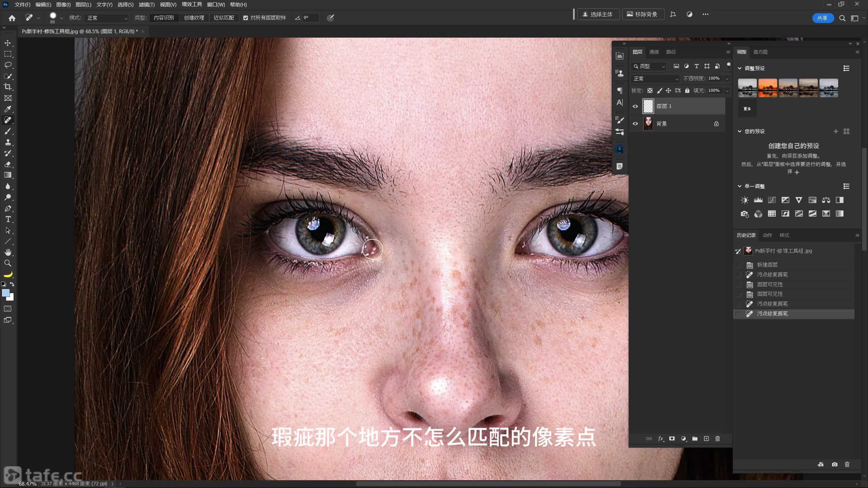Hide 图层 1 using its eye icon

tap(635, 106)
